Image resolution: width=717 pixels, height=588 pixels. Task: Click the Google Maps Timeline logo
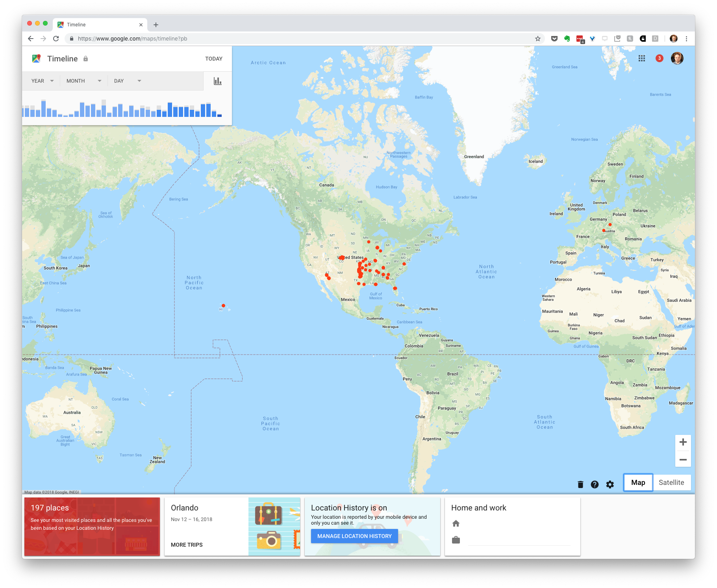(x=36, y=59)
